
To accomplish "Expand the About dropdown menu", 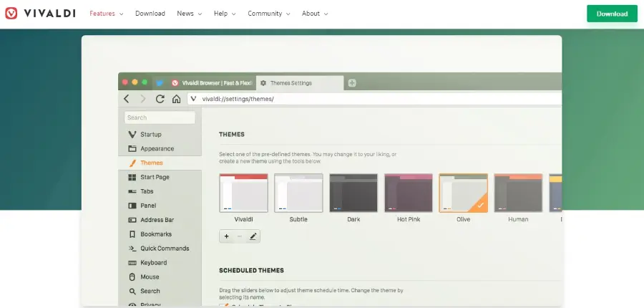I will [315, 14].
